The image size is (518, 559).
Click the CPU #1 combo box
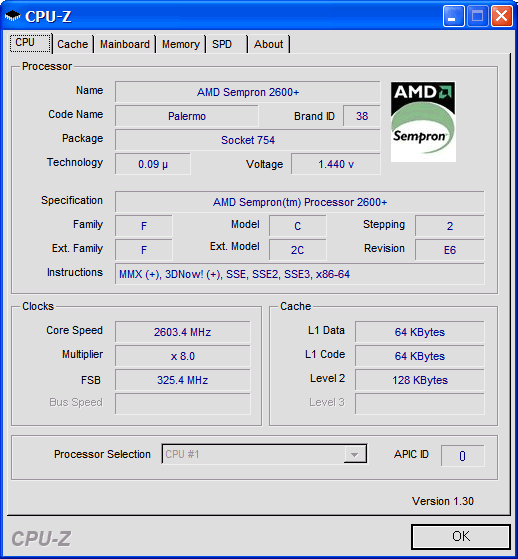coord(264,454)
